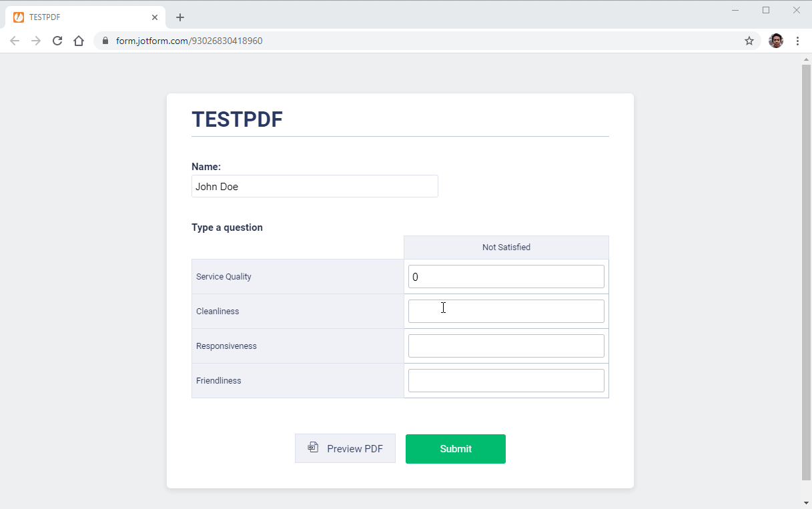Viewport: 812px width, 509px height.
Task: Bookmark this page with star icon
Action: 749,41
